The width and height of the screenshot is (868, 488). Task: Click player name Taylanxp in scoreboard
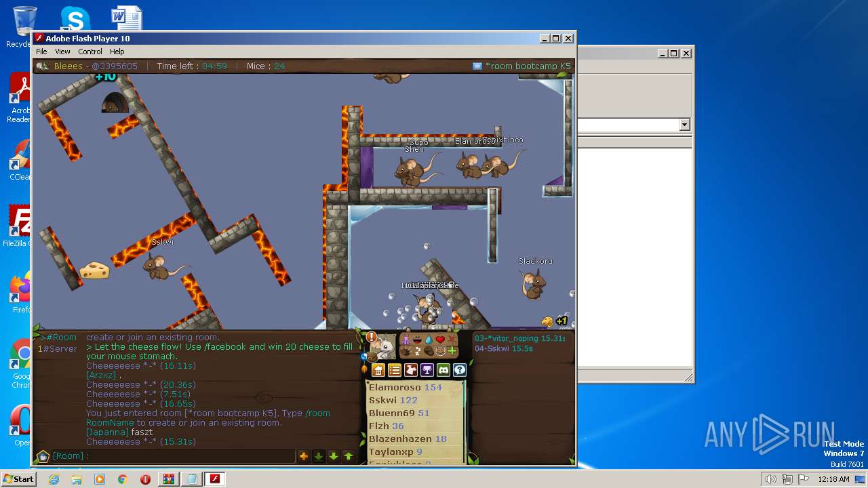coord(391,451)
